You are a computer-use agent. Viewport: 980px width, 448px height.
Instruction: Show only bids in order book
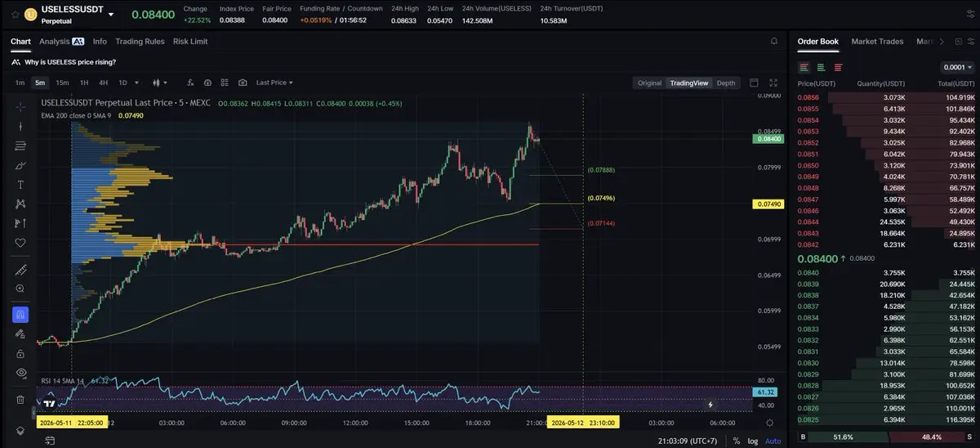[821, 67]
